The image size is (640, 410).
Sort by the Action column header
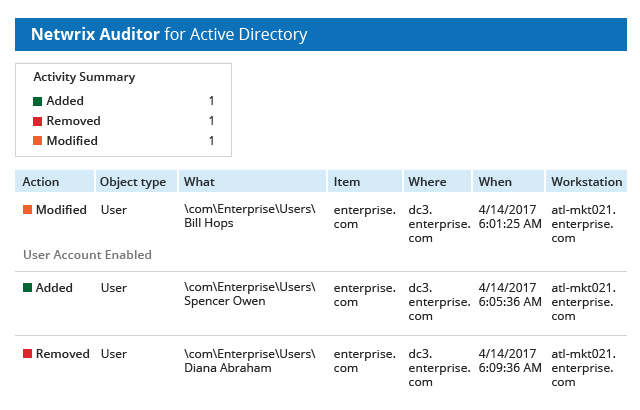coord(41,182)
